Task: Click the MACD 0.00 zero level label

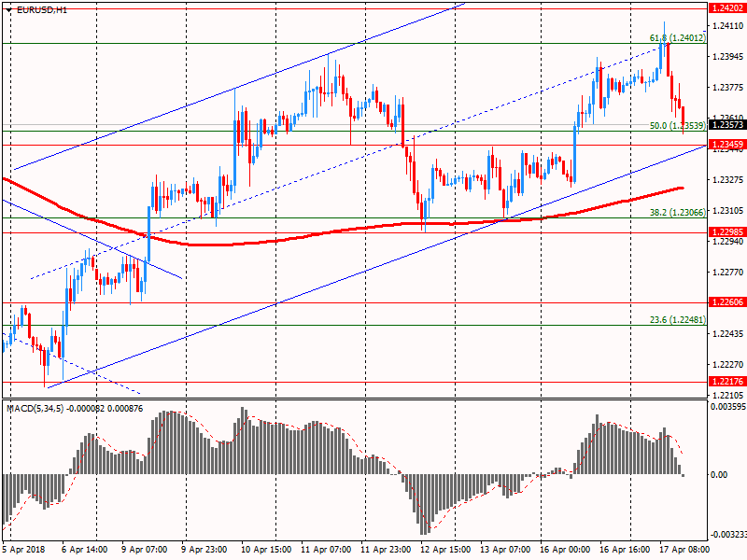Action: [x=718, y=475]
